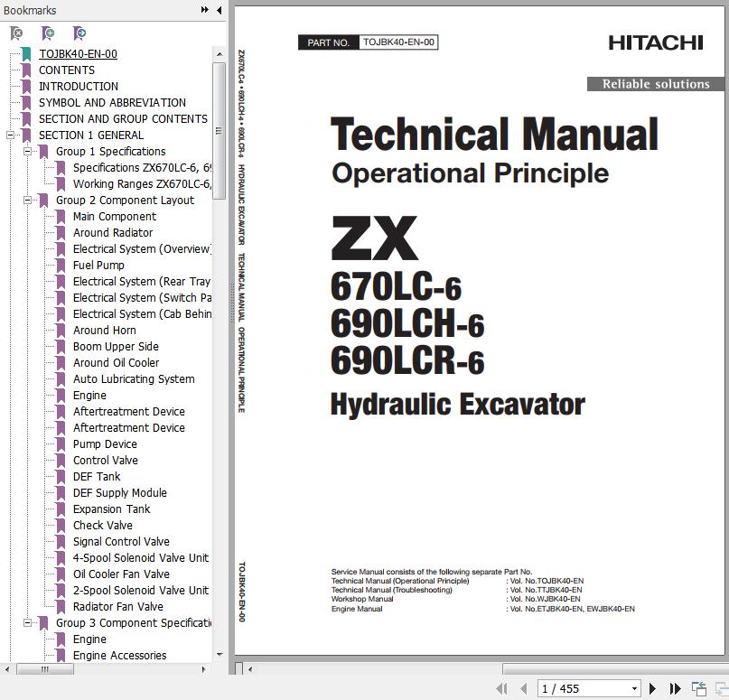This screenshot has width=729, height=700.
Task: Click the delete bookmark icon
Action: 16,33
